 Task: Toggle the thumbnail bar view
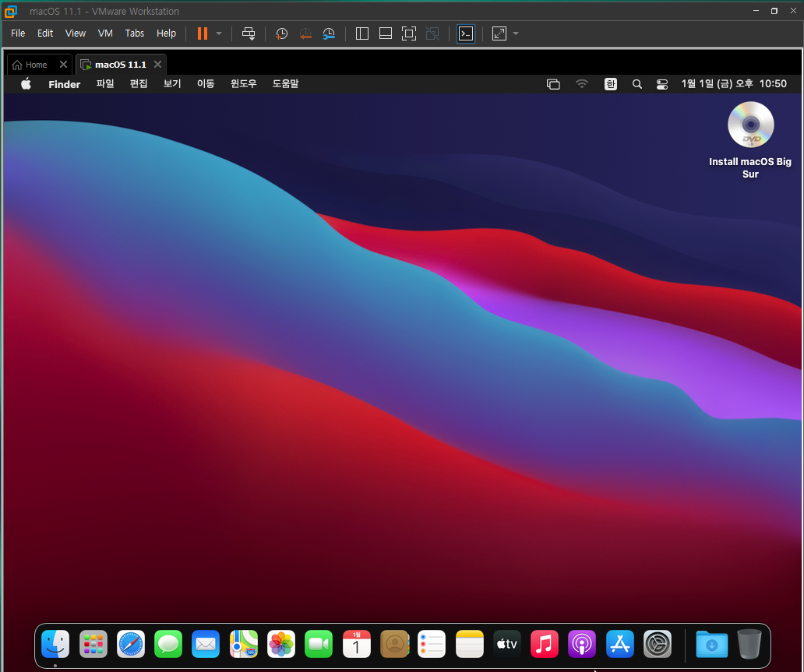[x=386, y=33]
